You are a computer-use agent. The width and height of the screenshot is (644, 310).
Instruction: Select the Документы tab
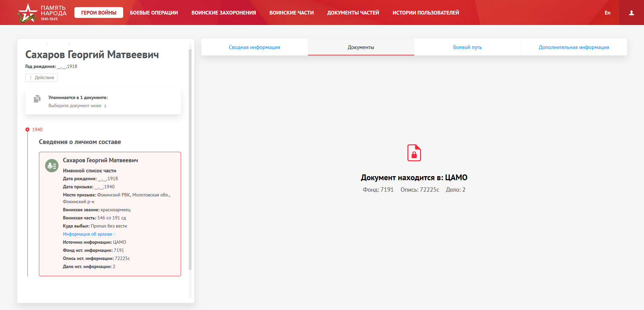(361, 47)
